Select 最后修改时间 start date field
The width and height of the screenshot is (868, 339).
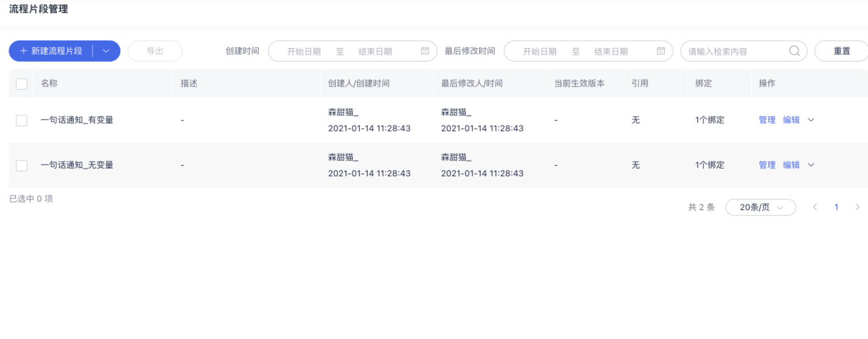[540, 52]
